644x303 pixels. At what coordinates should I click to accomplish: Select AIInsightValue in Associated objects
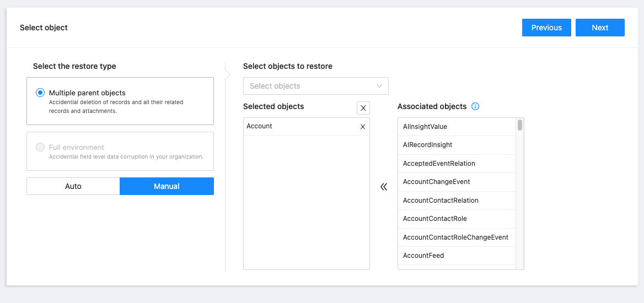pyautogui.click(x=425, y=127)
